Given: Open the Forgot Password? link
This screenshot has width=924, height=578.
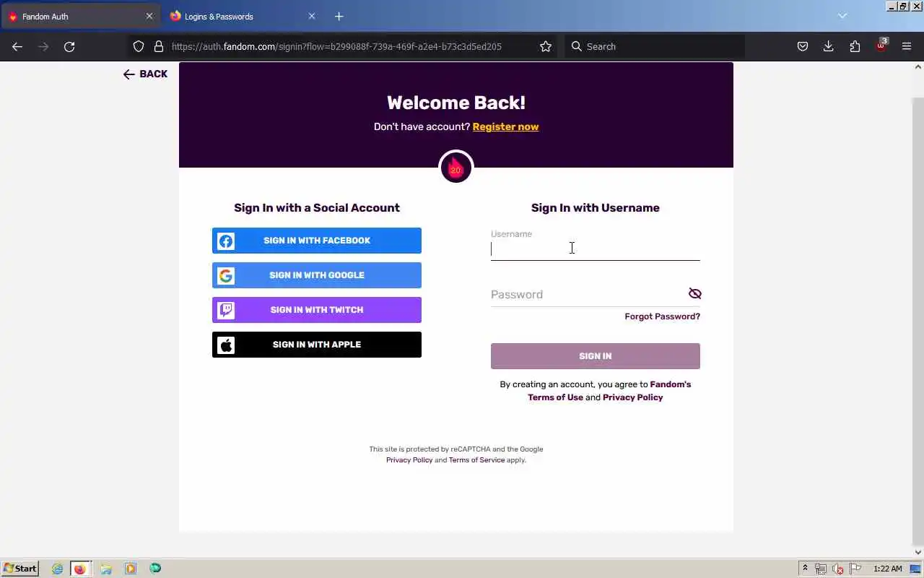Looking at the screenshot, I should click(662, 316).
